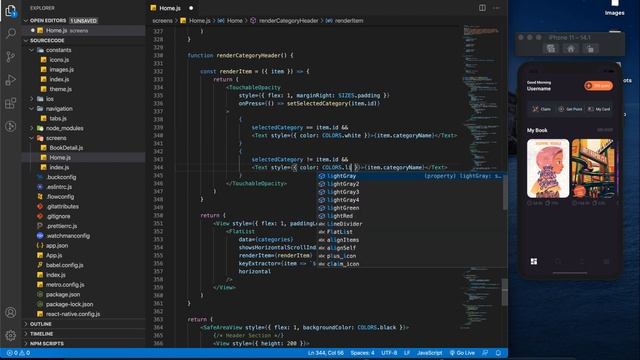Viewport: 640px width, 360px height.
Task: Open BookDetail.js in screens folder
Action: click(x=66, y=148)
